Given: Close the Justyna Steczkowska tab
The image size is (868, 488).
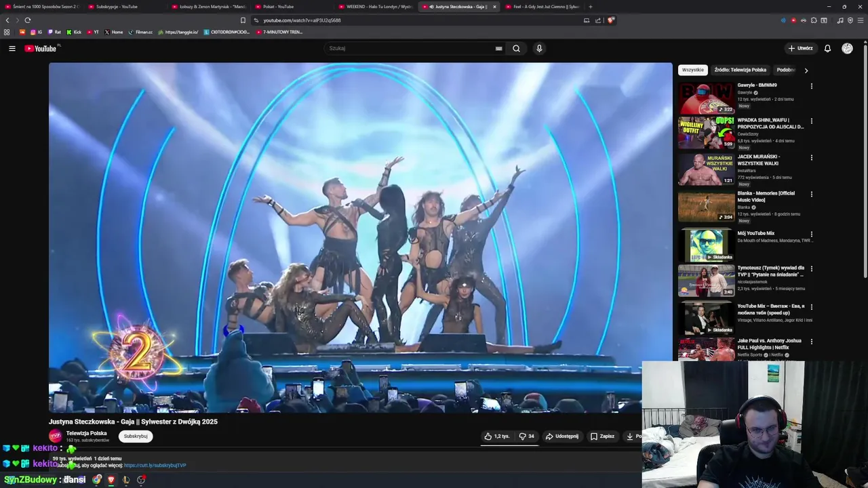Looking at the screenshot, I should click(x=494, y=7).
